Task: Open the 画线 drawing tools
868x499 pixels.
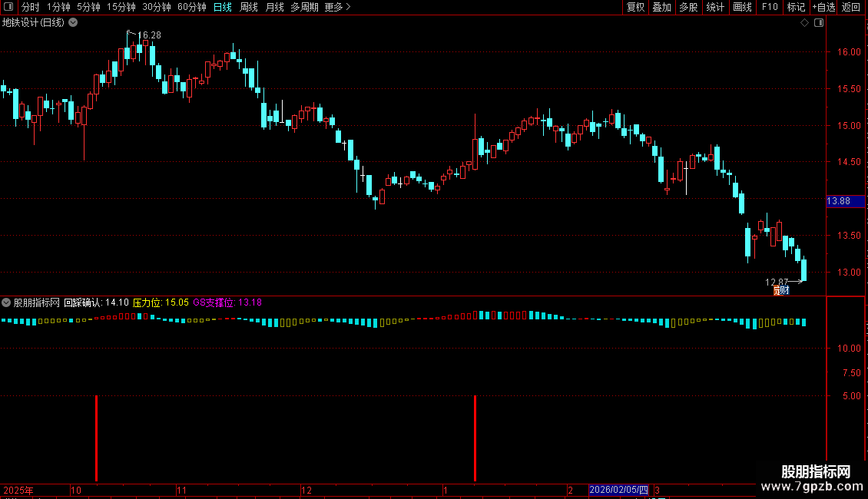Action: click(742, 7)
